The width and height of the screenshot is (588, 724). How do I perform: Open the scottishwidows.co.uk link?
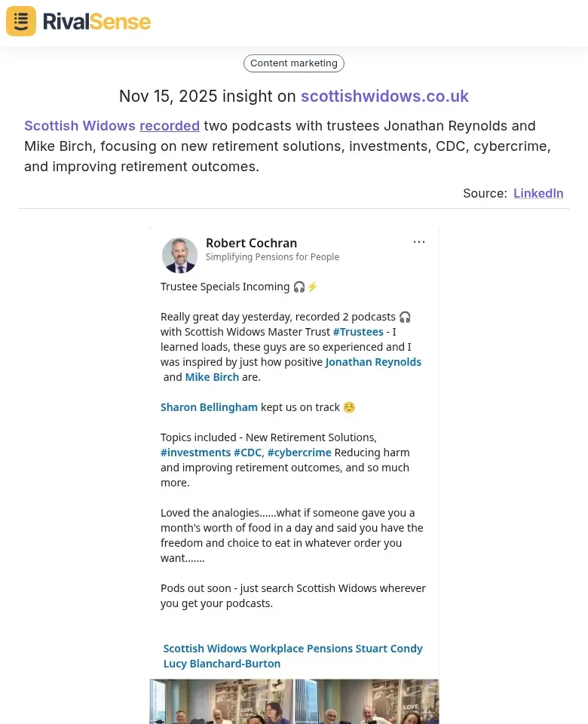tap(384, 97)
